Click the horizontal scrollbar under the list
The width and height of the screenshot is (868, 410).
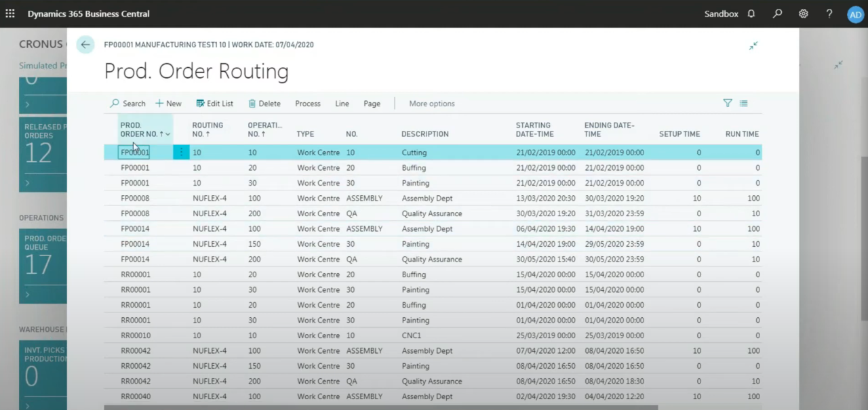380,407
